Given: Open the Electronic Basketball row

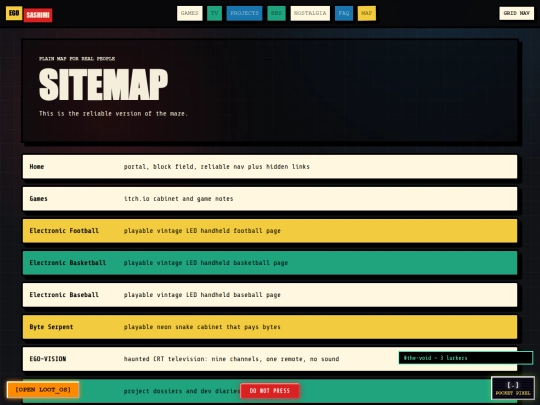Looking at the screenshot, I should point(270,263).
